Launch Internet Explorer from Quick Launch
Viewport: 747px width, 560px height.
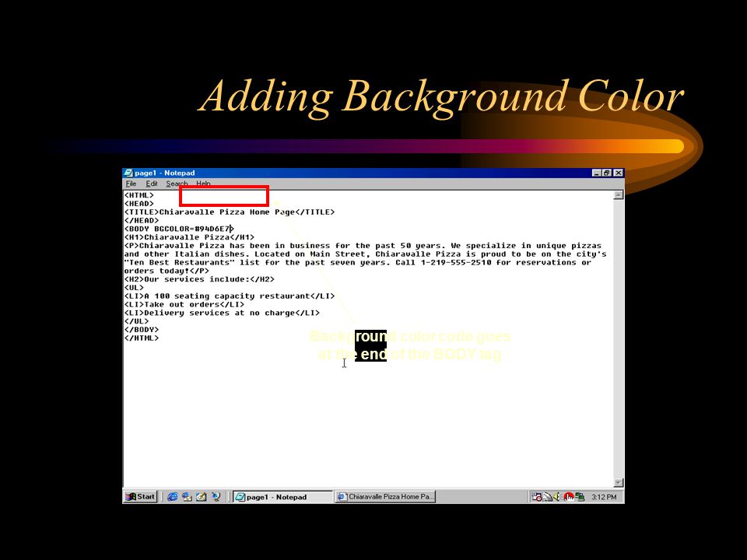coord(173,497)
